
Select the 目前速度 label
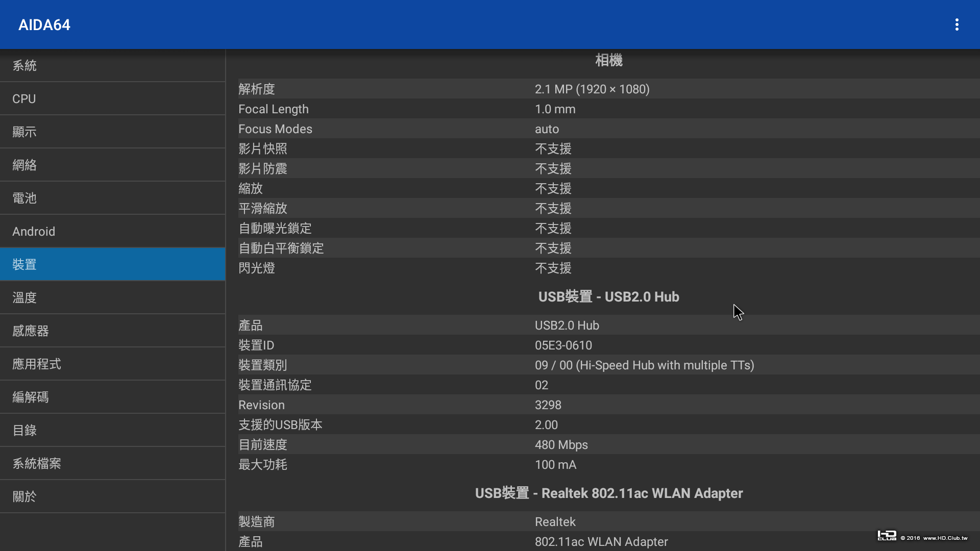point(263,444)
